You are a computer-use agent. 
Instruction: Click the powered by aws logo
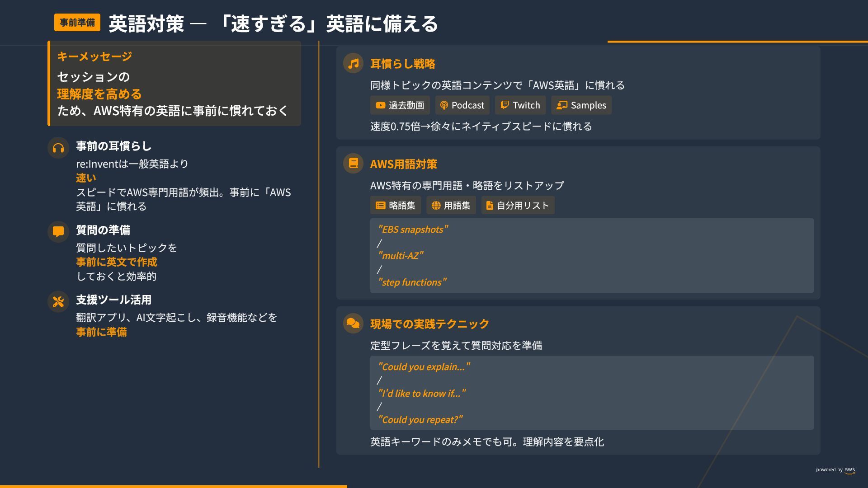(835, 470)
